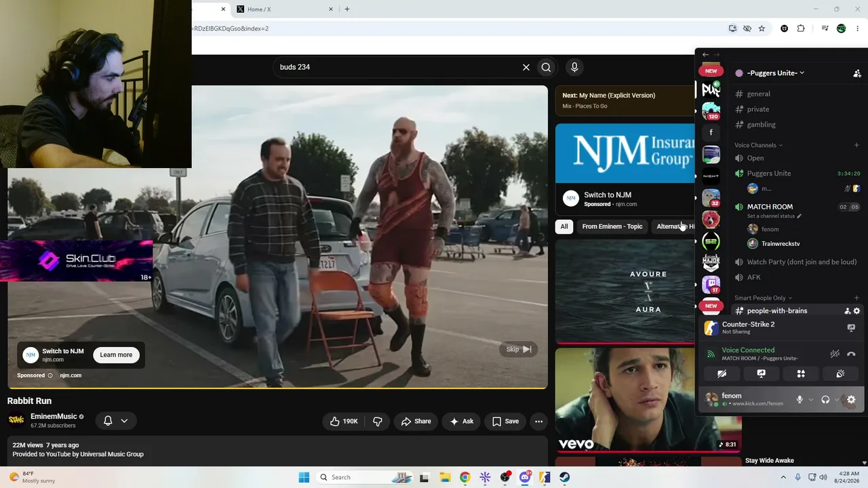Open Chrome's three-dot menu
The height and width of the screenshot is (488, 868).
[x=858, y=28]
